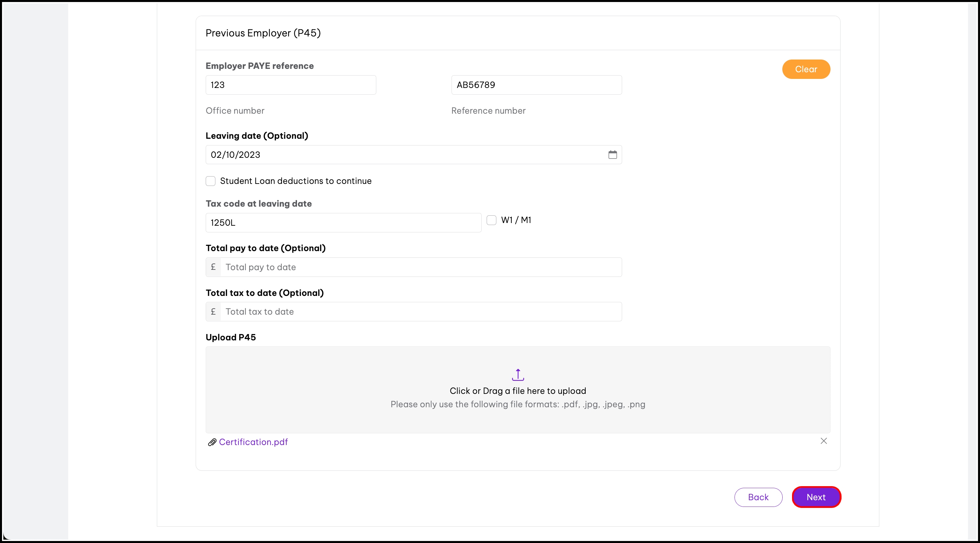This screenshot has width=980, height=543.
Task: Click the 'Click or Drag a file here' text
Action: [517, 391]
